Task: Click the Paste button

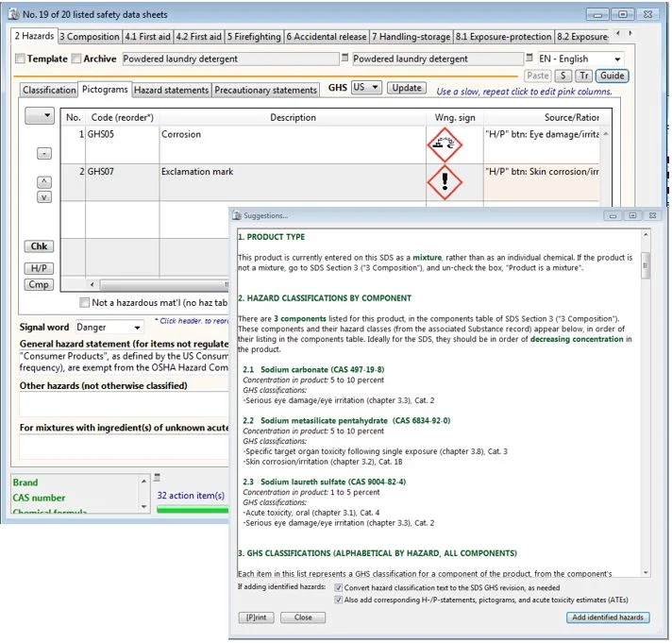Action: [x=537, y=76]
